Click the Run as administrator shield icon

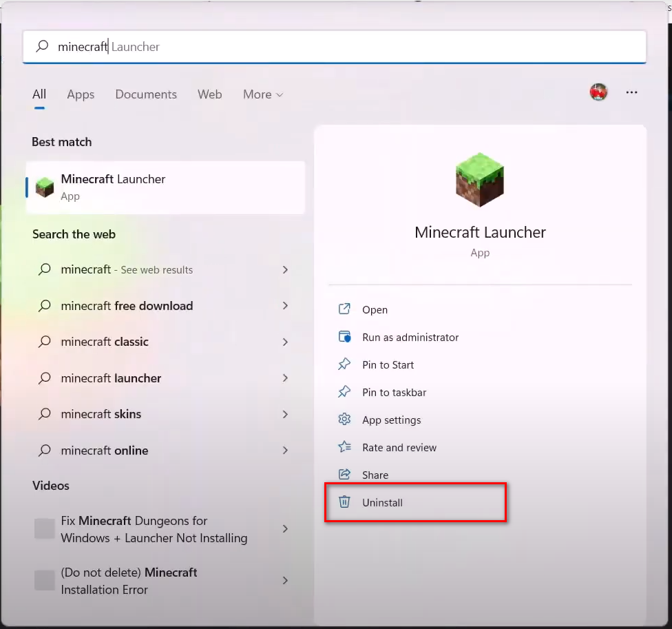(x=344, y=337)
